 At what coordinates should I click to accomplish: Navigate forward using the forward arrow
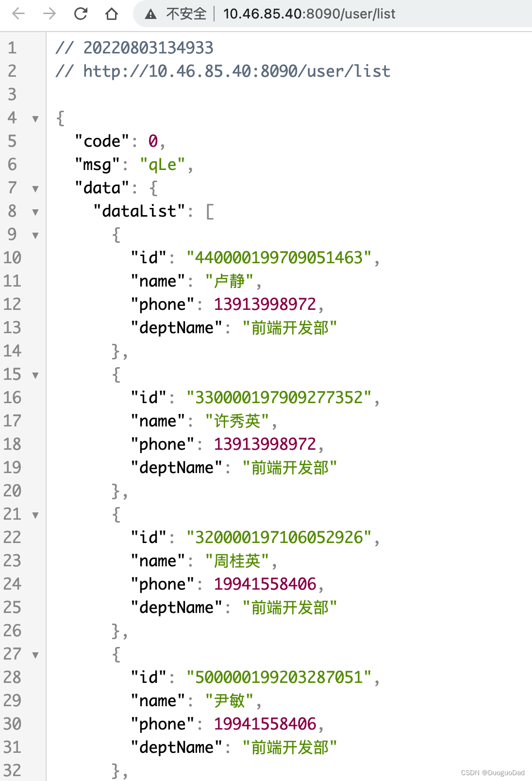point(50,14)
